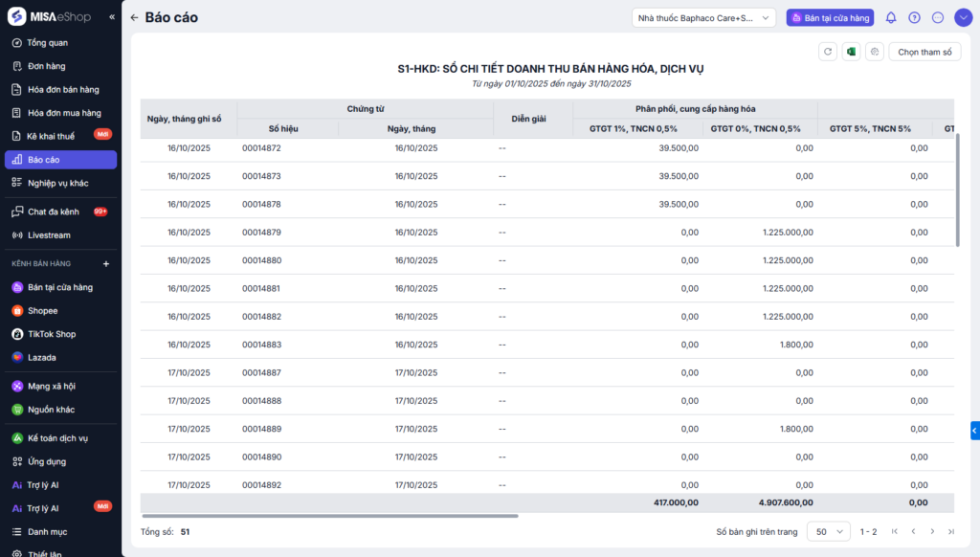This screenshot has width=980, height=557.
Task: Refresh the report with the reload icon
Action: [828, 52]
